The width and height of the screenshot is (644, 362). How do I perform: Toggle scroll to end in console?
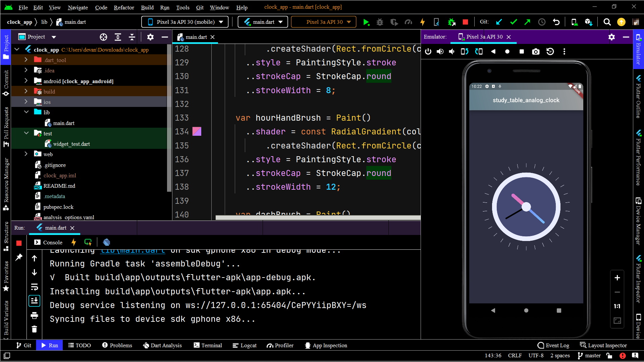[34, 301]
